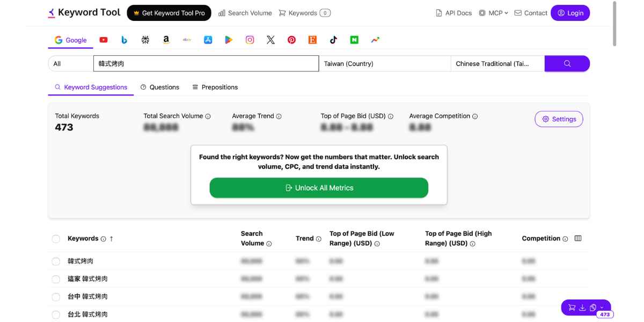Click the cart icon in floating toolbar

pos(572,308)
